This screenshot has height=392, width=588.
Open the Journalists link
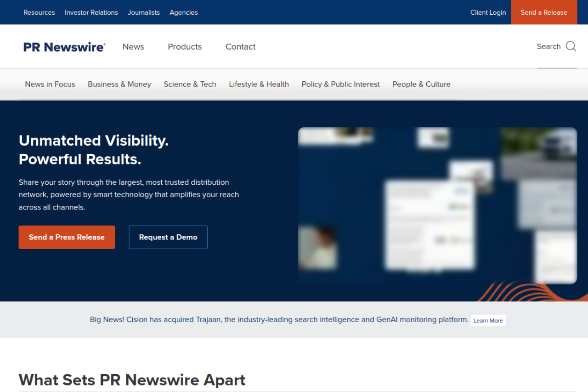[x=144, y=12]
